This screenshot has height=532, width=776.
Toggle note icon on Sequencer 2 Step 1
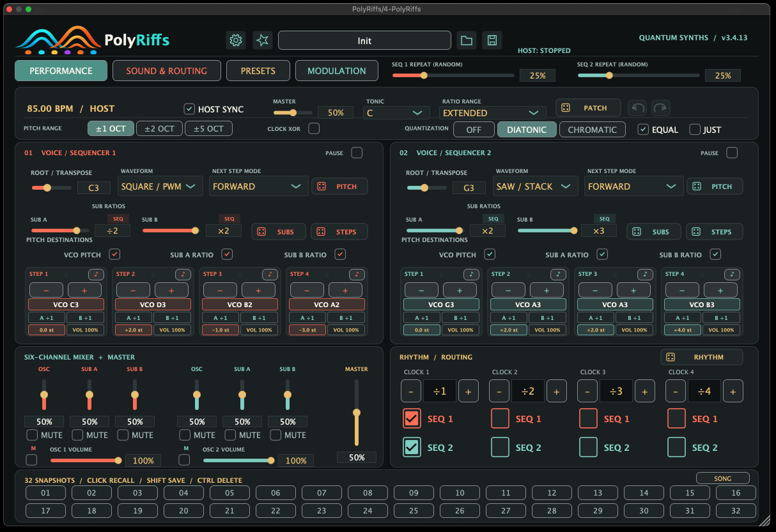472,275
